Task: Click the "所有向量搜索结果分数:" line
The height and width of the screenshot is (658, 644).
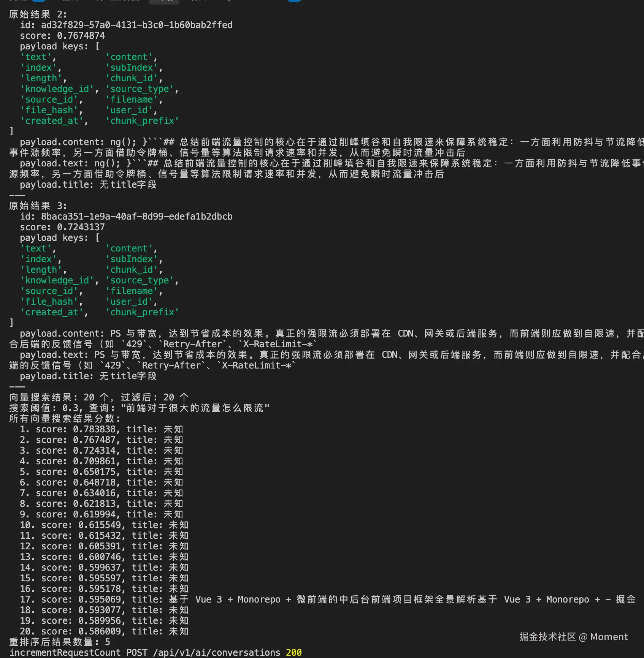Action: pos(65,419)
